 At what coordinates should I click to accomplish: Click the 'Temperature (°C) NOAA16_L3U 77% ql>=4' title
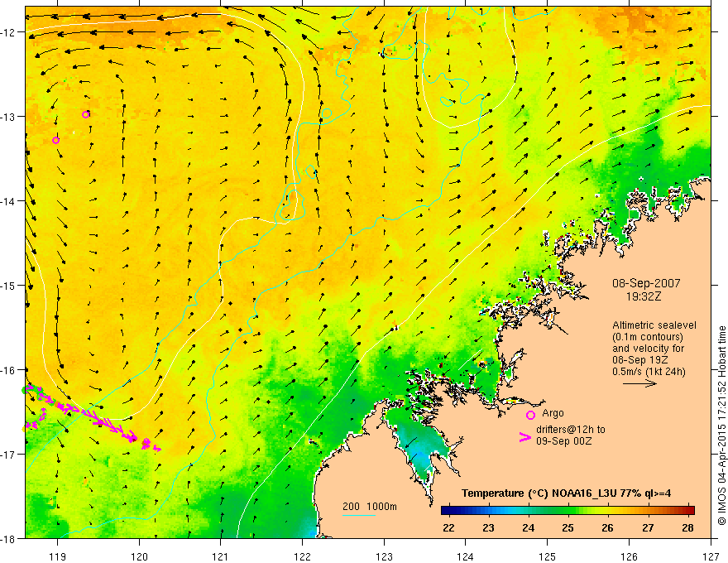point(566,493)
